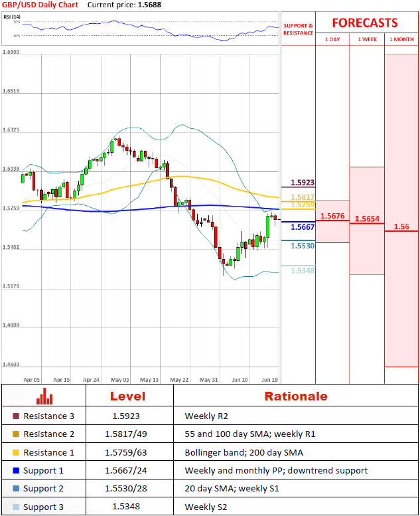The height and width of the screenshot is (516, 420).
Task: Click the Apr 05 date axis label
Action: click(32, 380)
